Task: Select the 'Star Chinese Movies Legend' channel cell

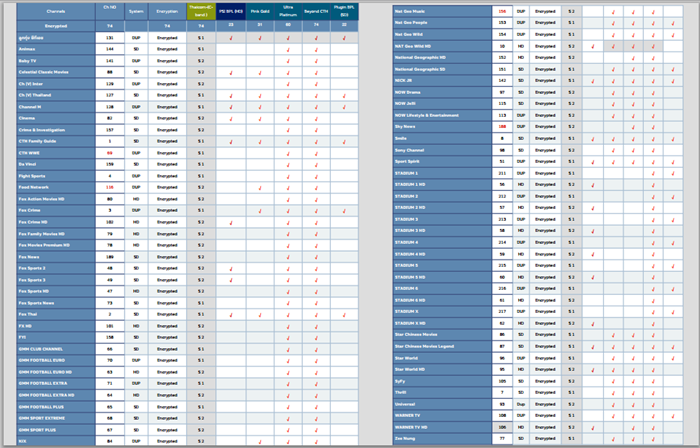Action: (442, 346)
